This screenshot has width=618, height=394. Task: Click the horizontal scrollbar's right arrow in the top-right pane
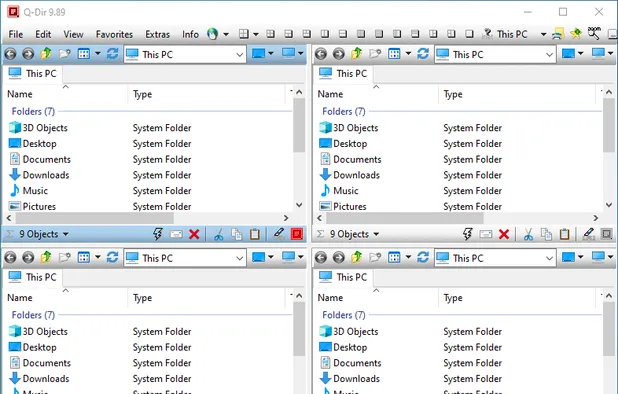(x=596, y=218)
